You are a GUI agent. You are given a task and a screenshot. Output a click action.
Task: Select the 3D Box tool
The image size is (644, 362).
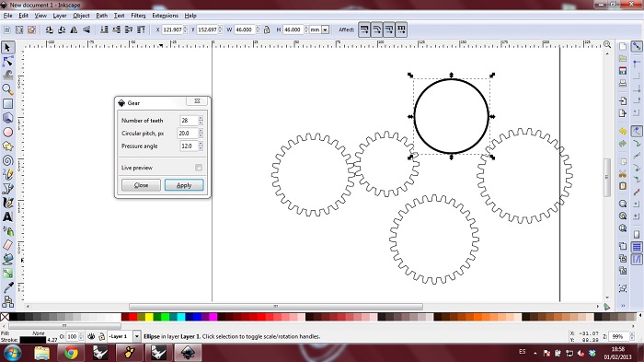pyautogui.click(x=7, y=118)
